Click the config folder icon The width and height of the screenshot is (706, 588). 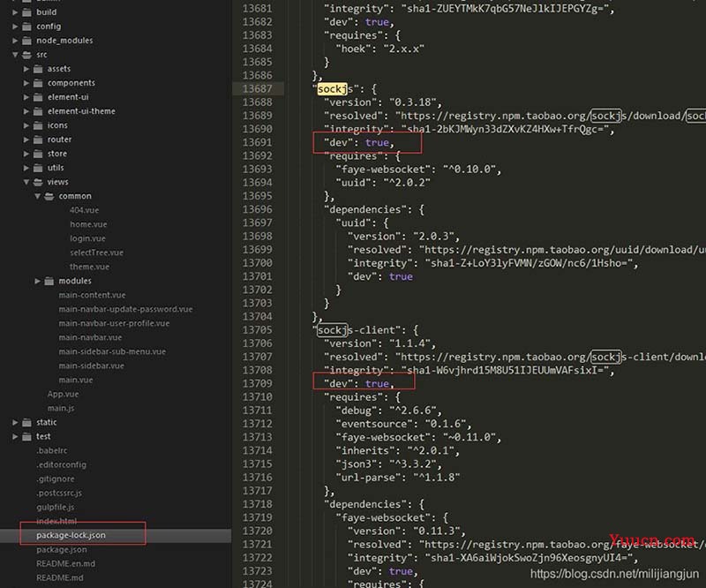click(x=27, y=26)
